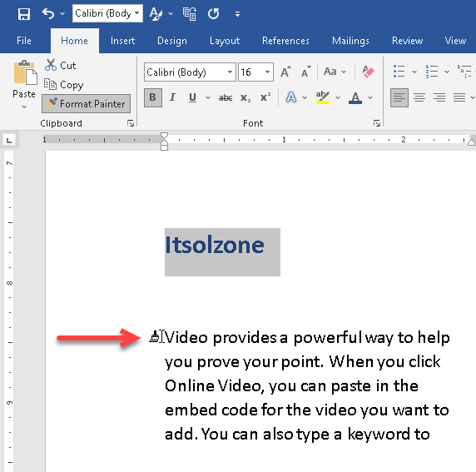The height and width of the screenshot is (472, 476).
Task: Open Customize Quick Access Toolbar menu
Action: click(237, 14)
